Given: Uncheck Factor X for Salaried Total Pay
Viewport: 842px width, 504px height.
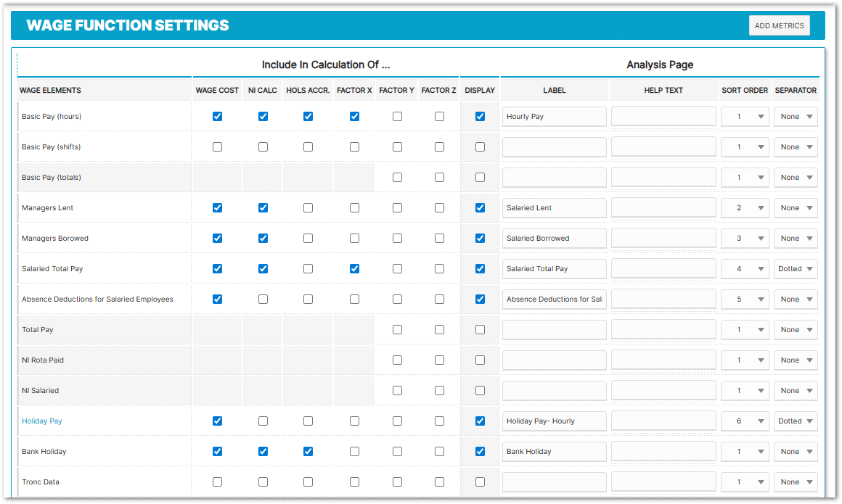Looking at the screenshot, I should coord(354,268).
